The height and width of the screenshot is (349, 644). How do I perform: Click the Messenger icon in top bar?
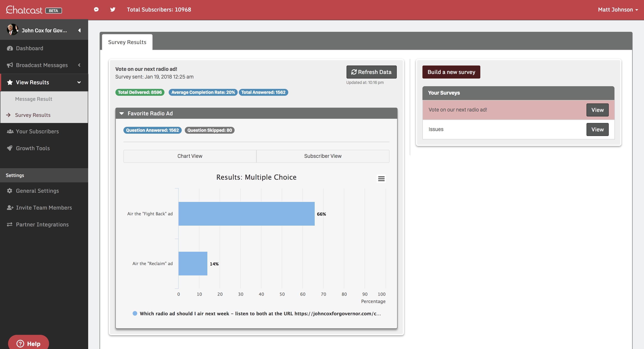96,10
